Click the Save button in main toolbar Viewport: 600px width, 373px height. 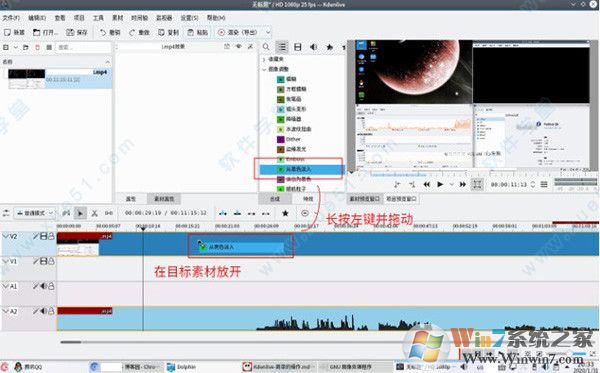[x=77, y=33]
